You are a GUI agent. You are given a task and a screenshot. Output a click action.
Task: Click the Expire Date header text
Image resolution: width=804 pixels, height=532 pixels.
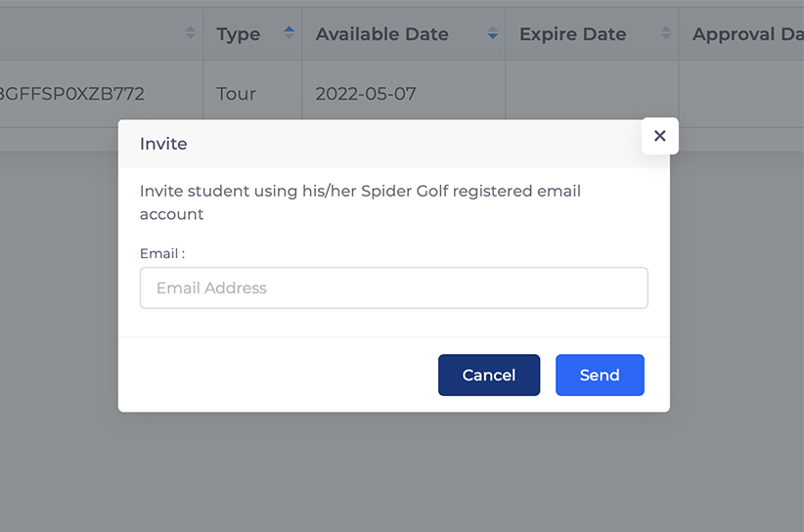pyautogui.click(x=572, y=34)
